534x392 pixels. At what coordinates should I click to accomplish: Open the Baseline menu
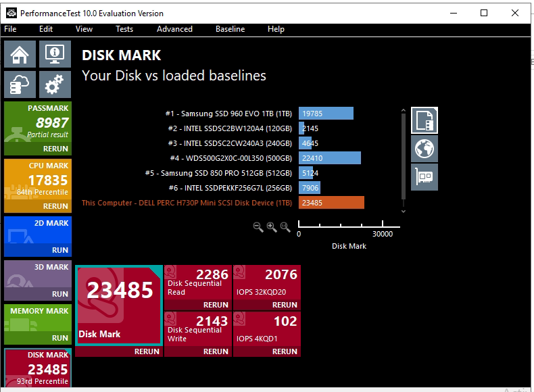click(x=230, y=29)
